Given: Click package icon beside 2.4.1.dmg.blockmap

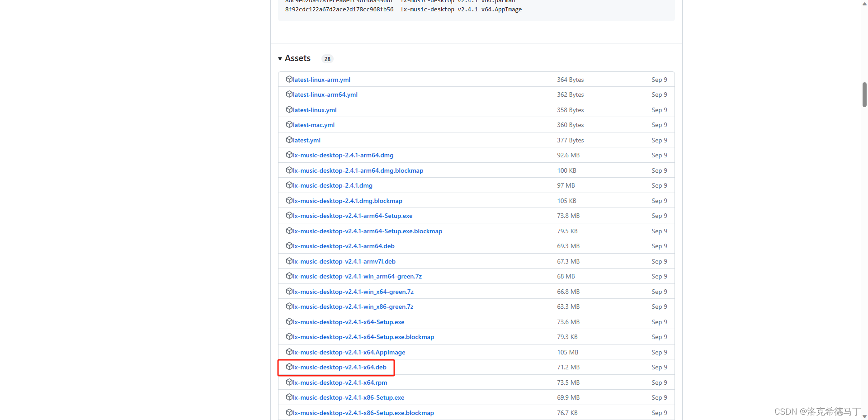Looking at the screenshot, I should click(x=289, y=200).
